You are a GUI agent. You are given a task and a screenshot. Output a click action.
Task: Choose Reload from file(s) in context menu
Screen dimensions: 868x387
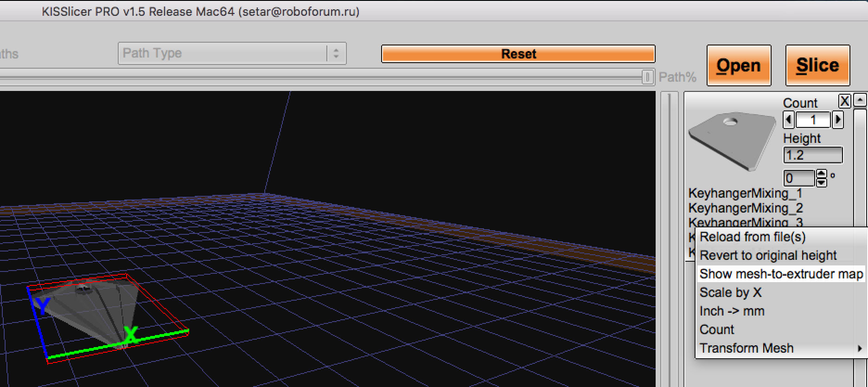pos(753,237)
